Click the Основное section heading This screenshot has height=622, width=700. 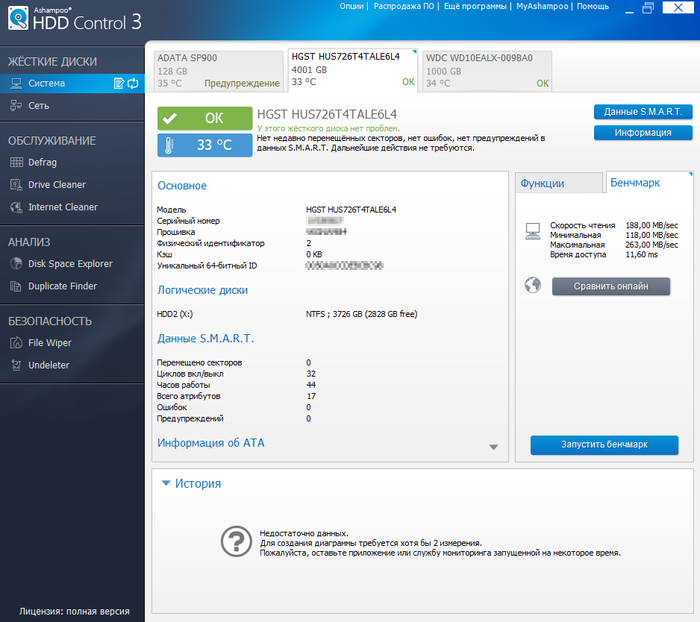pyautogui.click(x=182, y=186)
